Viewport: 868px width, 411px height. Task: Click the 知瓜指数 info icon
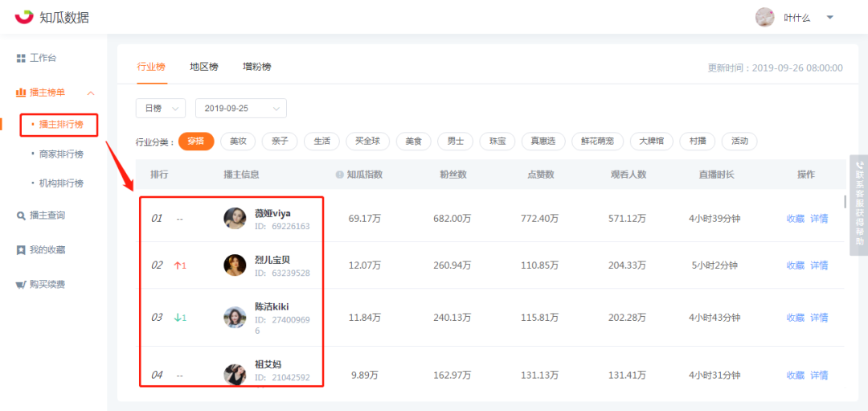339,175
